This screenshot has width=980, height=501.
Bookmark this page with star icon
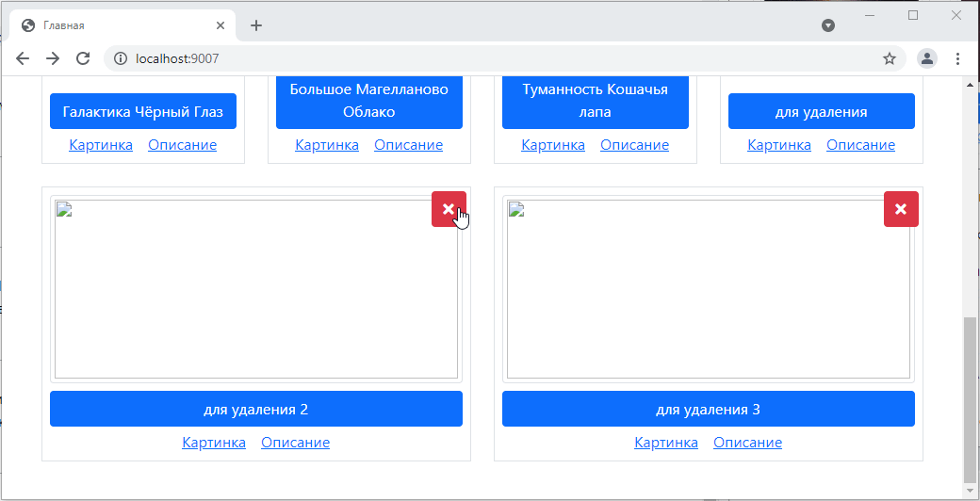[x=889, y=58]
